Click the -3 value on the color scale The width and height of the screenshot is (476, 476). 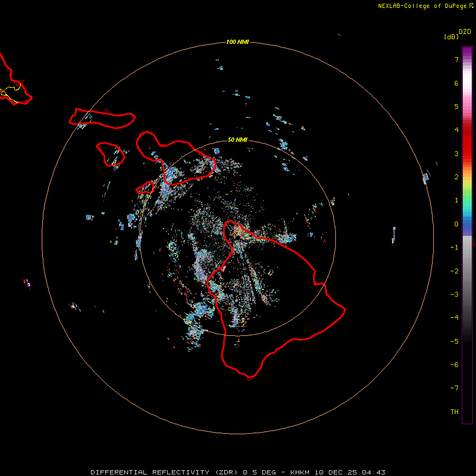coord(454,295)
